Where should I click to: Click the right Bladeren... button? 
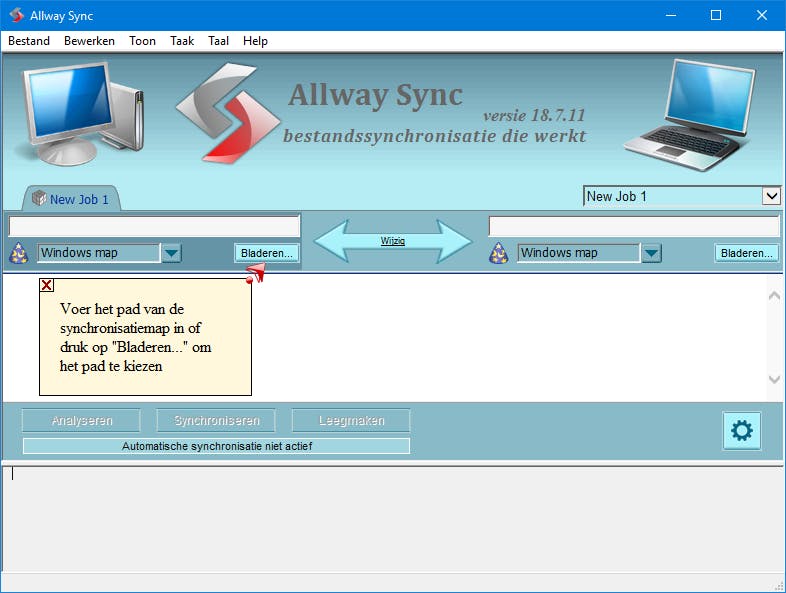[x=746, y=253]
